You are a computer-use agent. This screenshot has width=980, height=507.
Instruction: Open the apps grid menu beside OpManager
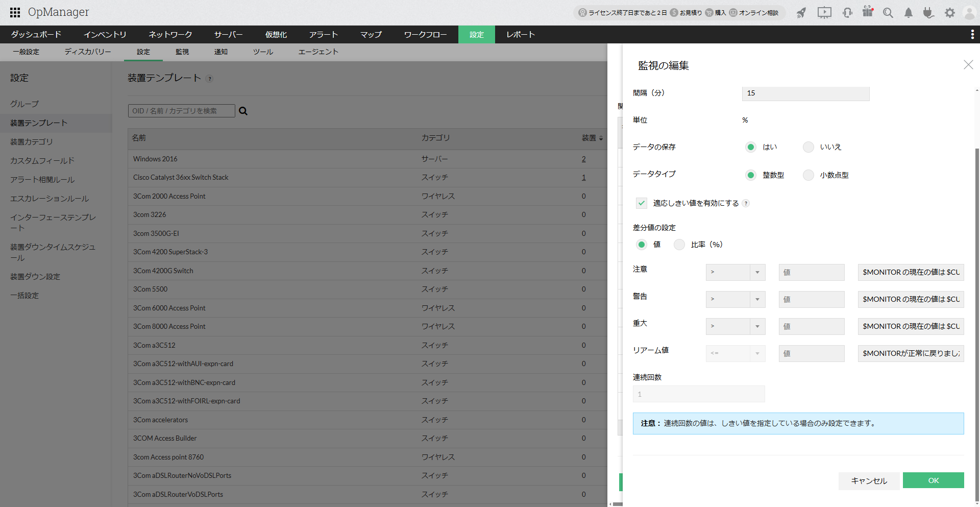click(x=15, y=12)
